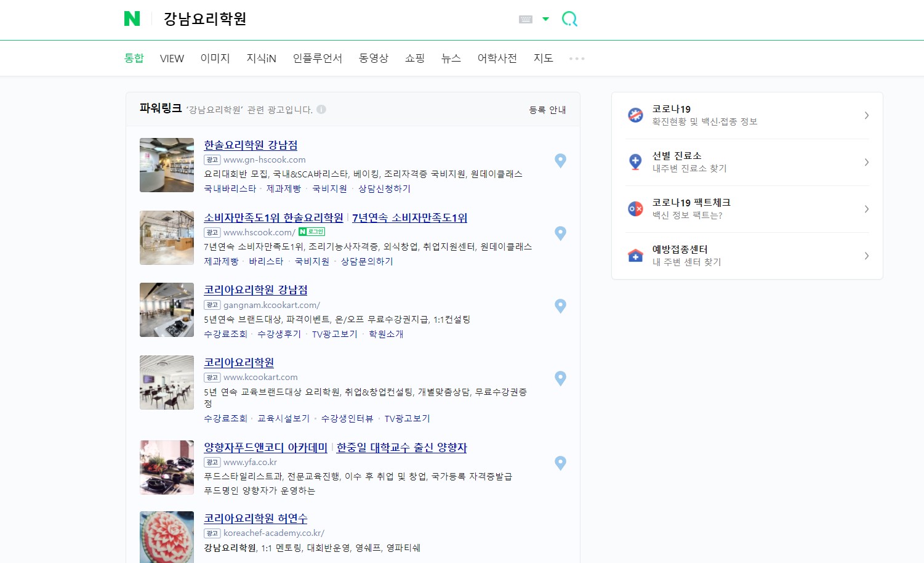Viewport: 924px width, 563px height.
Task: Open the 국내바리스타 sublink
Action: pyautogui.click(x=230, y=188)
